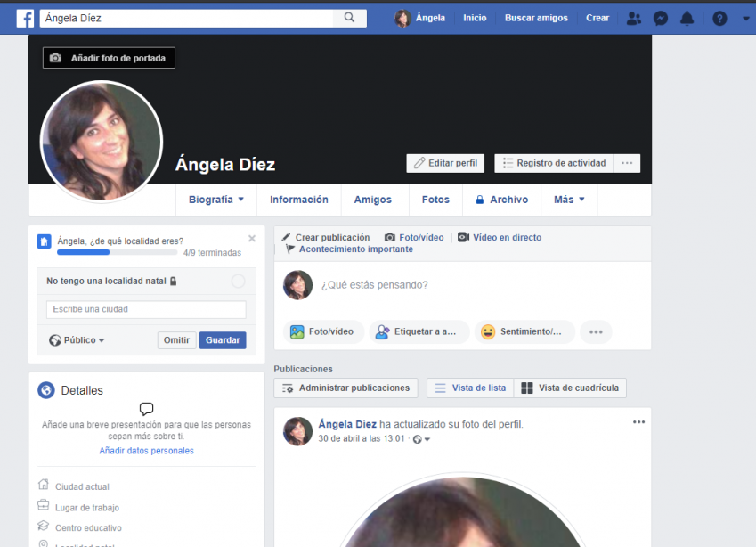756x547 pixels.
Task: Switch to Vista de cuadrícula
Action: (570, 388)
